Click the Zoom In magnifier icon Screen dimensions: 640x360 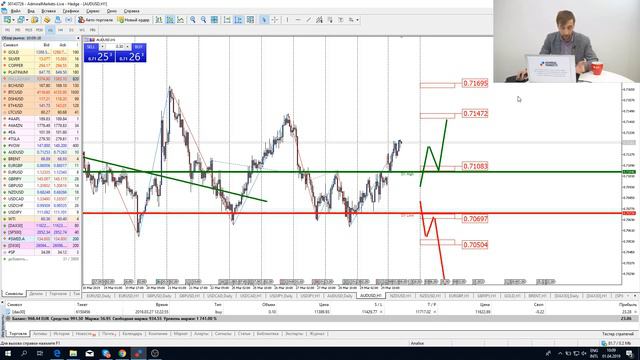193,20
